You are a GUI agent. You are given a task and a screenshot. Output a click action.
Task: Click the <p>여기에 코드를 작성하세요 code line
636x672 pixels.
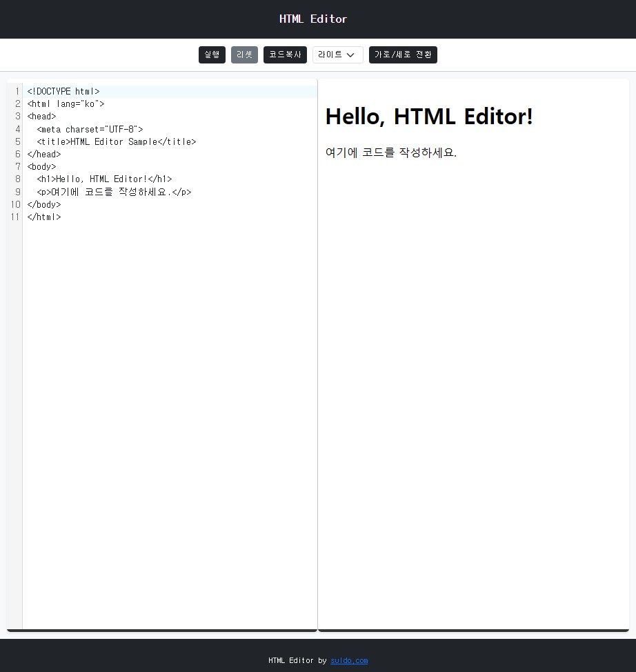point(114,192)
